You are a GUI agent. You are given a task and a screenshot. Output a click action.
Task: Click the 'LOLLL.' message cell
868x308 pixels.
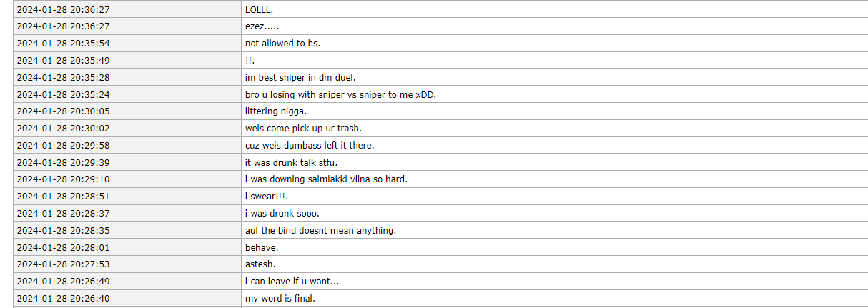coord(260,9)
